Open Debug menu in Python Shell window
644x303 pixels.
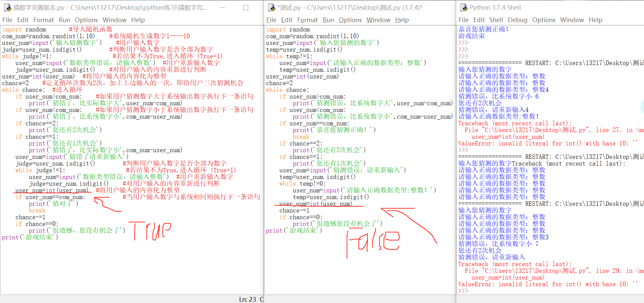coord(518,20)
